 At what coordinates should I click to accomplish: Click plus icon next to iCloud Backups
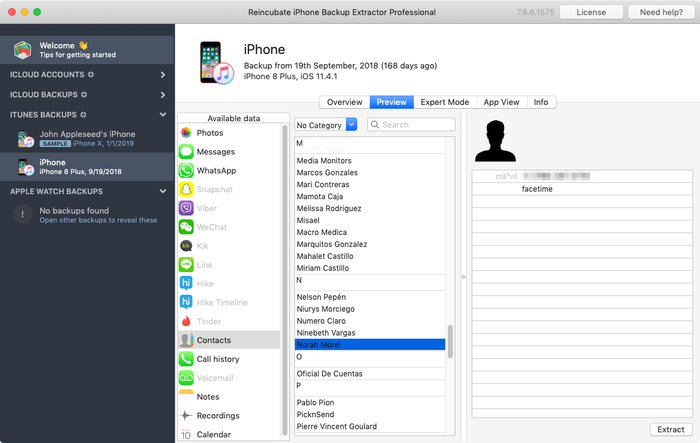[x=84, y=95]
